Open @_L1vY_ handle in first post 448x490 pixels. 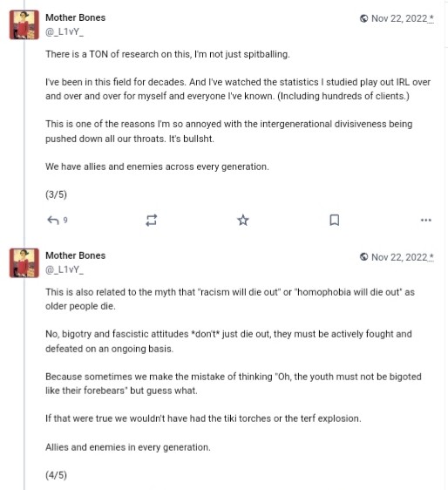coord(64,32)
